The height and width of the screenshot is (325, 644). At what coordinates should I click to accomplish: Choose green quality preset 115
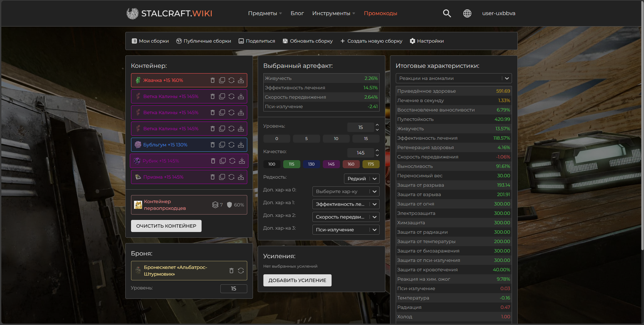tap(292, 164)
